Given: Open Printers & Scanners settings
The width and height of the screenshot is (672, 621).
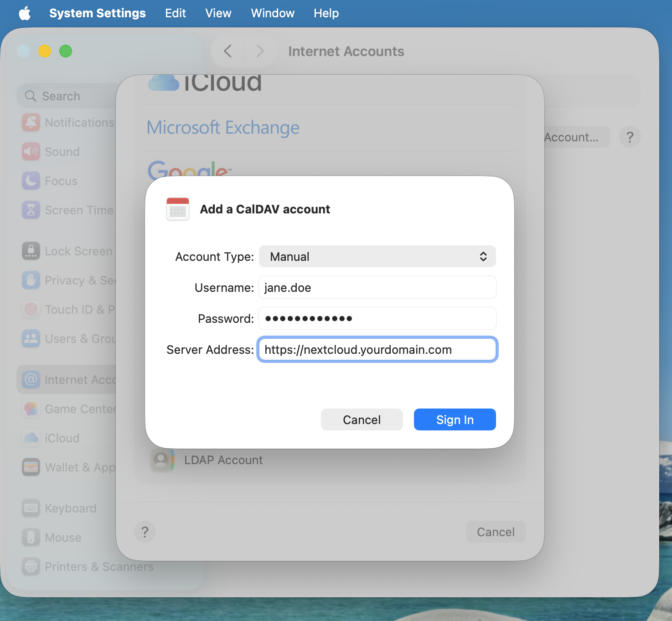Looking at the screenshot, I should pos(98,566).
